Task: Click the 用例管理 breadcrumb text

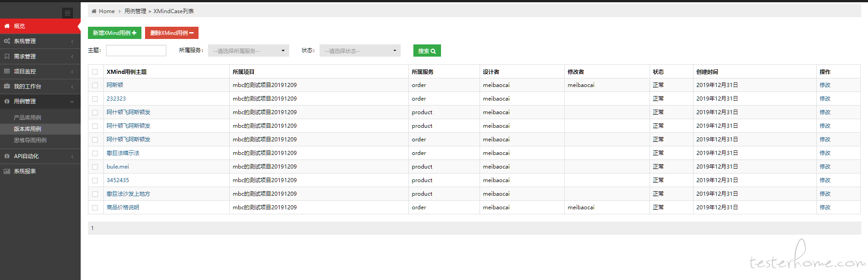Action: click(135, 11)
